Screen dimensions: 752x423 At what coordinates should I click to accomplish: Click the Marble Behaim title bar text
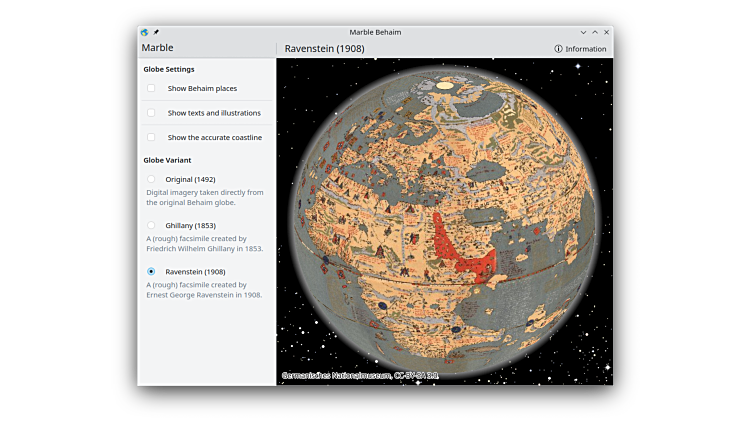click(x=375, y=32)
